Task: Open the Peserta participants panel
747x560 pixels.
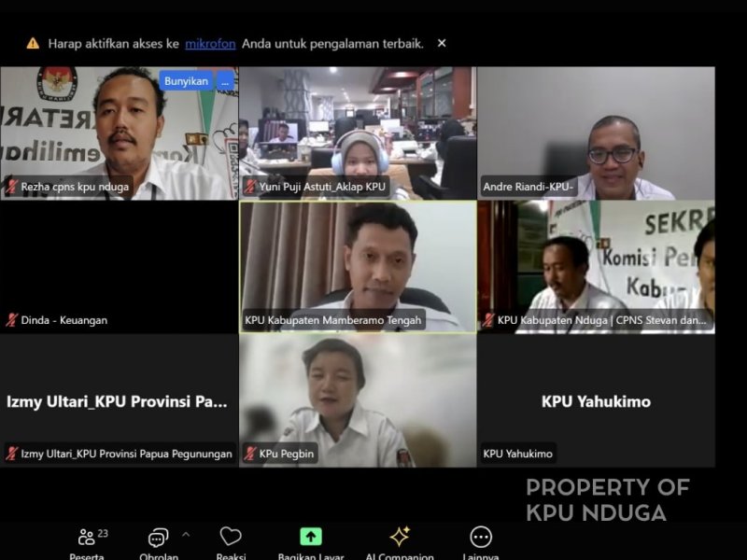Action: coord(87,538)
